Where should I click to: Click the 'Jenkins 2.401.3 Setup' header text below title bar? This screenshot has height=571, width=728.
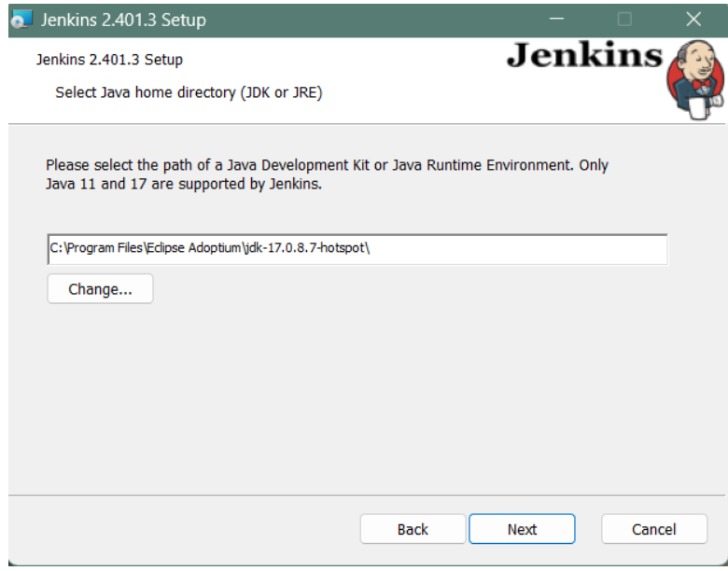(x=109, y=60)
